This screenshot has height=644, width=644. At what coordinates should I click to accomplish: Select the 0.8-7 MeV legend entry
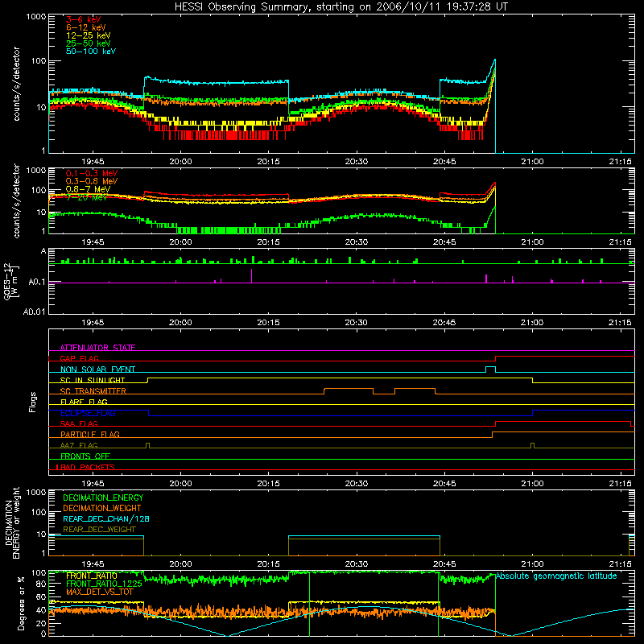coord(88,189)
